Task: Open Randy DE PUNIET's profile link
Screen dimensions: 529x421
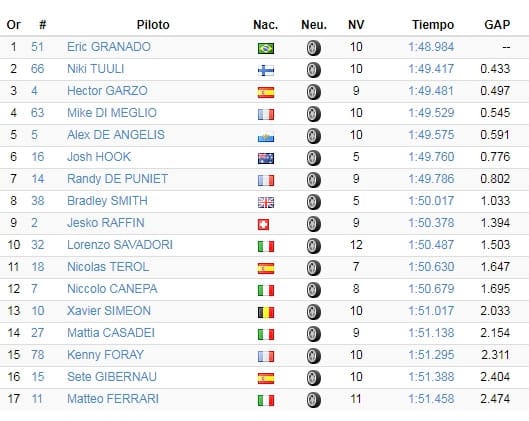Action: (x=117, y=179)
